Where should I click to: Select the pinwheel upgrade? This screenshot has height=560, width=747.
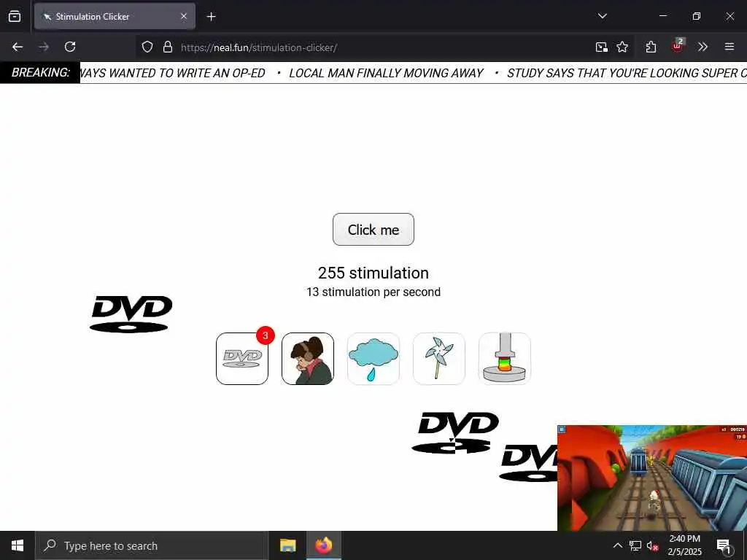438,359
